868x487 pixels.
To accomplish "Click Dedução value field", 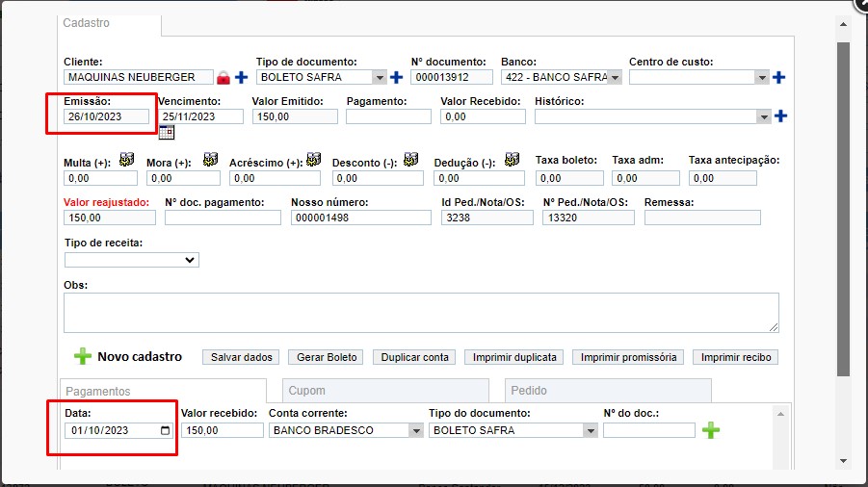I will point(480,178).
